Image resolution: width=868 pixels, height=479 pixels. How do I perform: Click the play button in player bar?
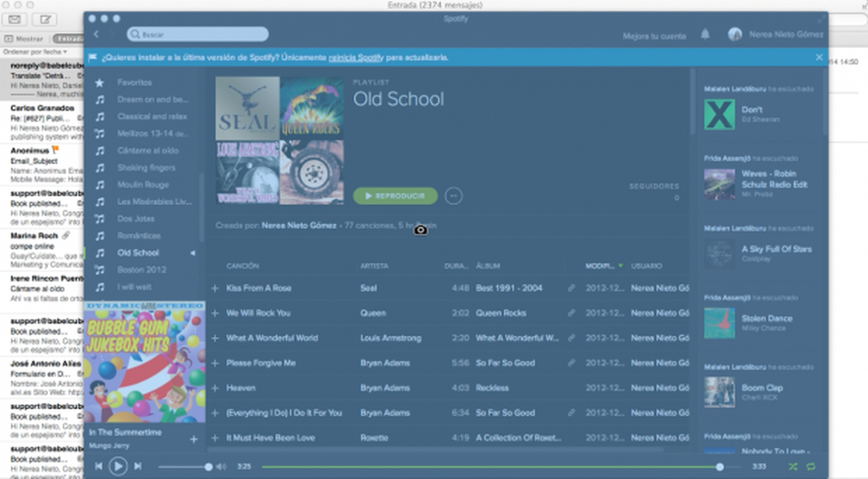coord(118,466)
